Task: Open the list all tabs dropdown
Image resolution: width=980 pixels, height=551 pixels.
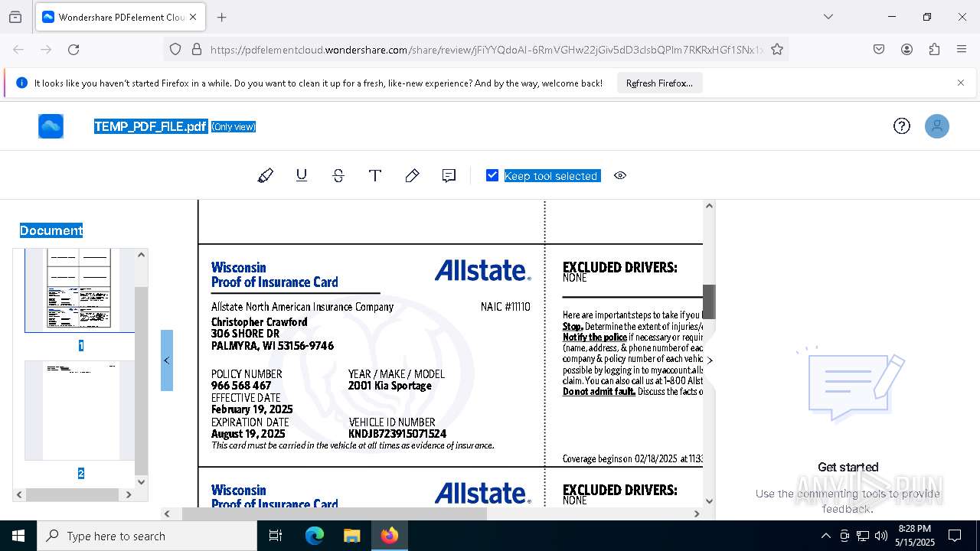Action: point(828,17)
